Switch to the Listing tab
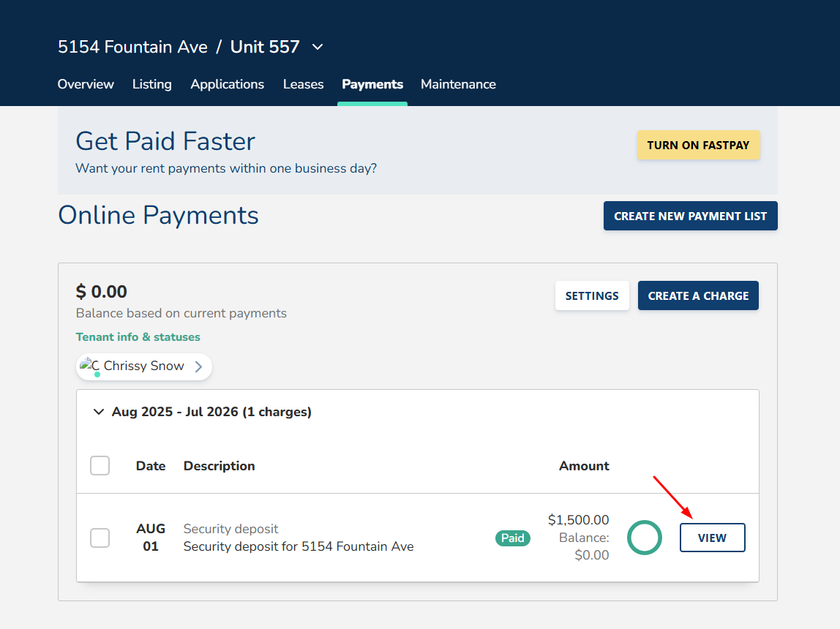Screen dimensions: 840x629 click(152, 84)
